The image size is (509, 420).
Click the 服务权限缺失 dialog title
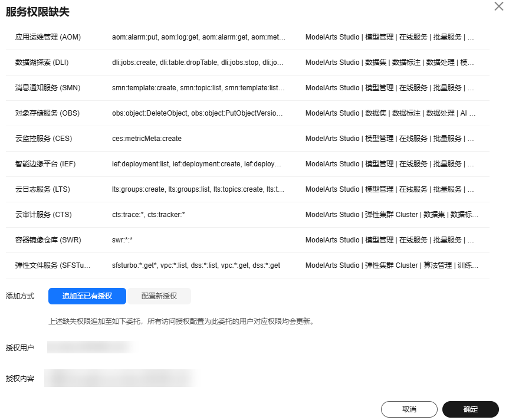coord(37,12)
